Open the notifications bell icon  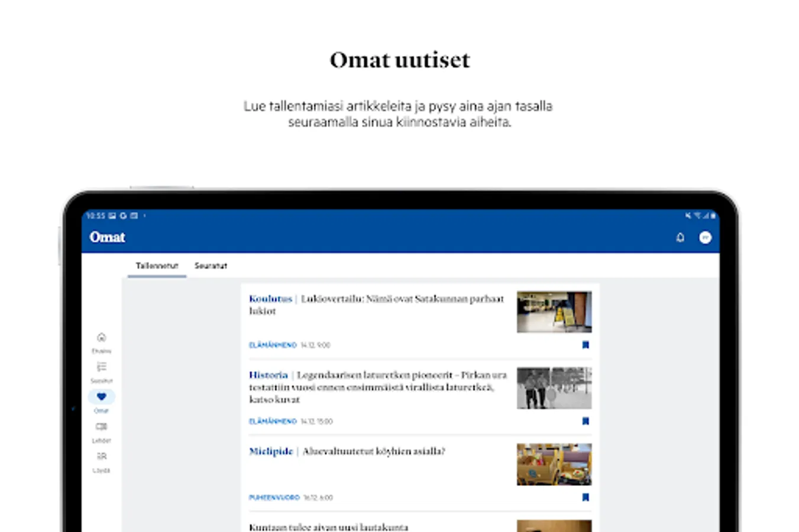tap(680, 236)
